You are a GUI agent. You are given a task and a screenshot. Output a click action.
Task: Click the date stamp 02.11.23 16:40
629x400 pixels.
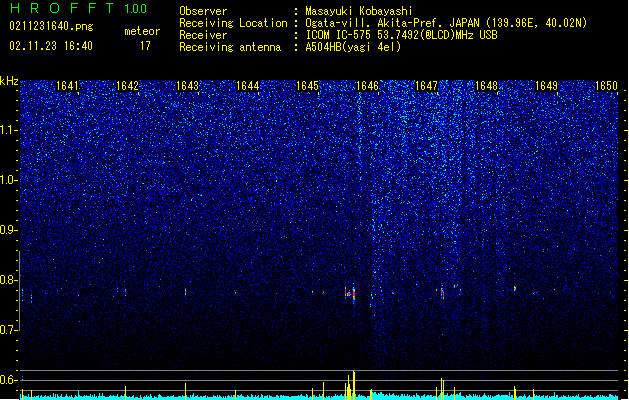(x=51, y=46)
